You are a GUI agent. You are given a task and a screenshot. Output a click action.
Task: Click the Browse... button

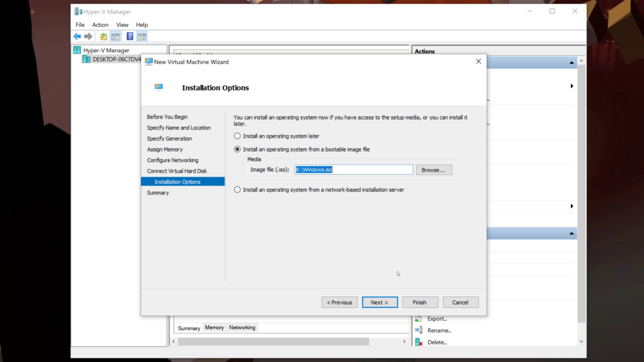(434, 170)
